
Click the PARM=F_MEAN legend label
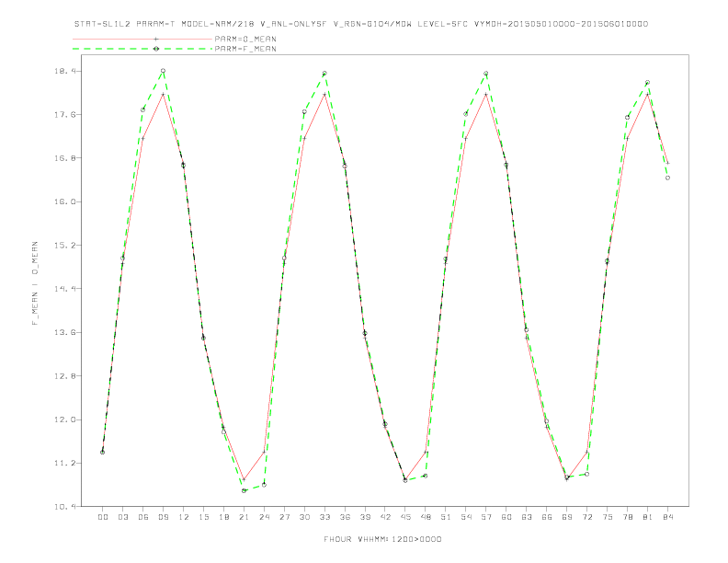click(245, 49)
